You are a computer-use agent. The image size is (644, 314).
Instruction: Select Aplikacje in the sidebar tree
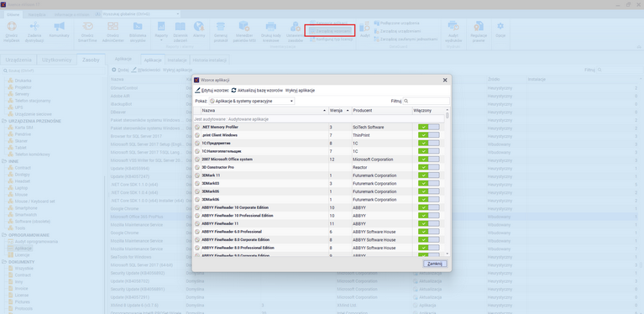pyautogui.click(x=24, y=249)
